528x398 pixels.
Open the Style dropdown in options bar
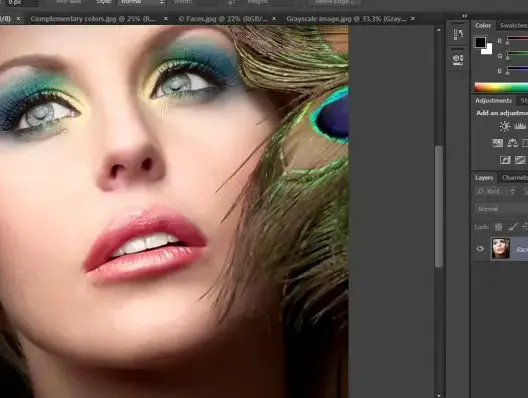(x=141, y=3)
